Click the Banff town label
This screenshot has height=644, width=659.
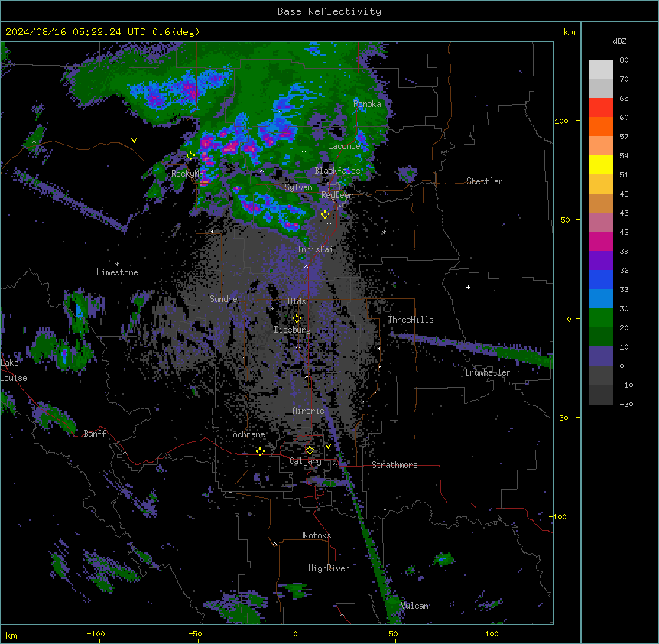pyautogui.click(x=95, y=434)
